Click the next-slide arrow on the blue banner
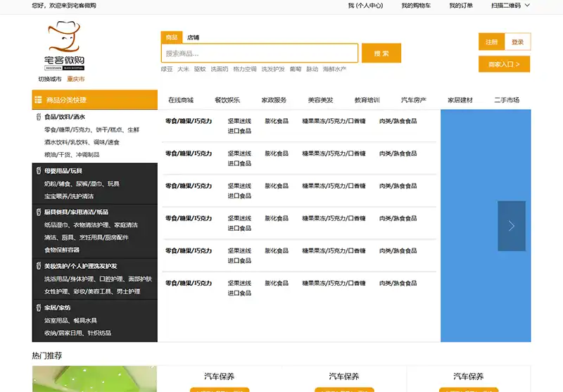This screenshot has width=563, height=392. click(x=511, y=226)
